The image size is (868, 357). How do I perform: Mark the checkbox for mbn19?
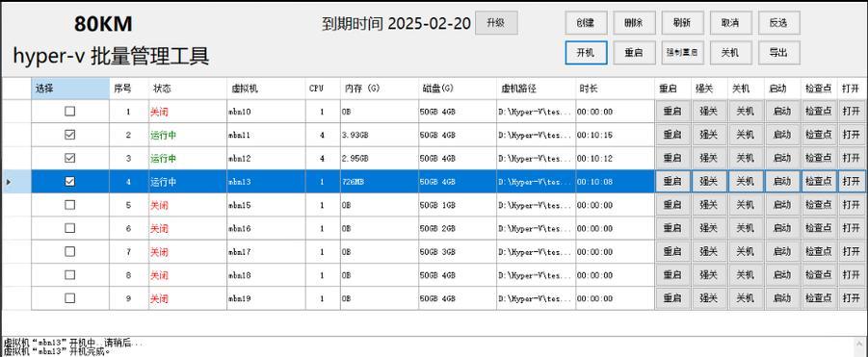pos(69,298)
